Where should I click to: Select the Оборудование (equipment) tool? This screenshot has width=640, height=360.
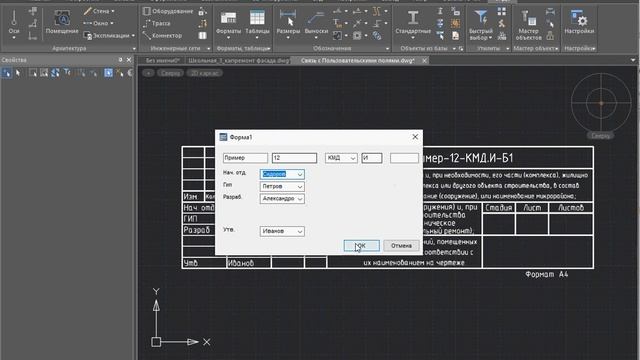[x=168, y=11]
